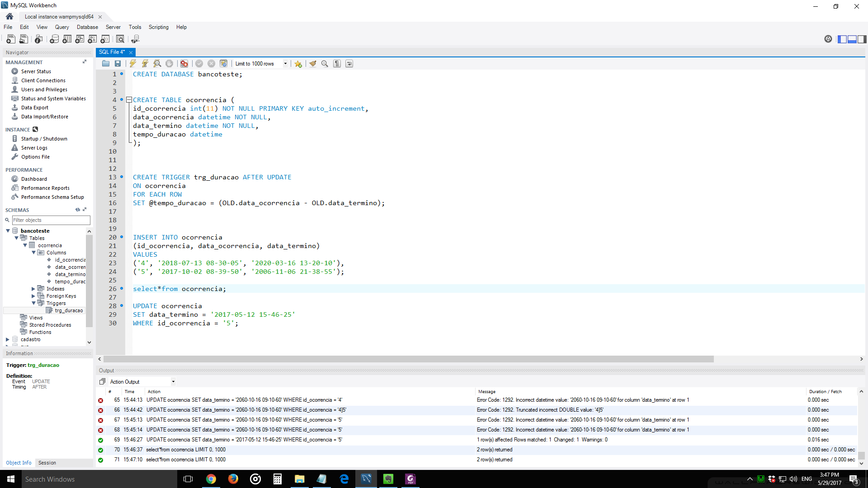Open the Database menu

point(87,27)
